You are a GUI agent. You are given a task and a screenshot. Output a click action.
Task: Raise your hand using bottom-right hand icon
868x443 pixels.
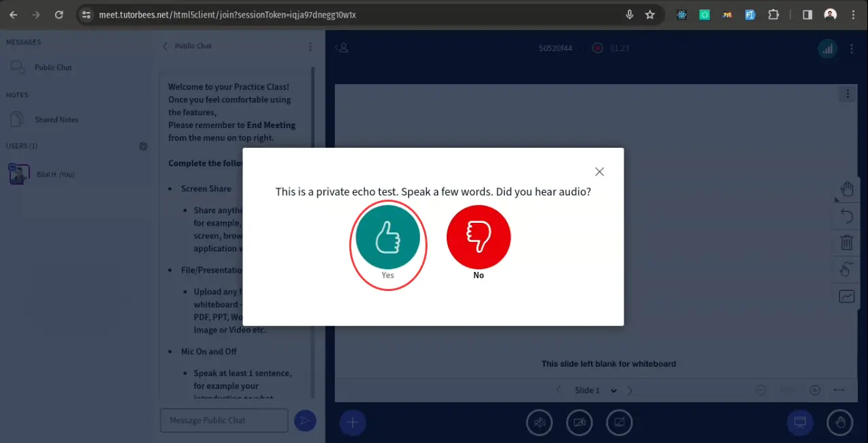point(839,423)
